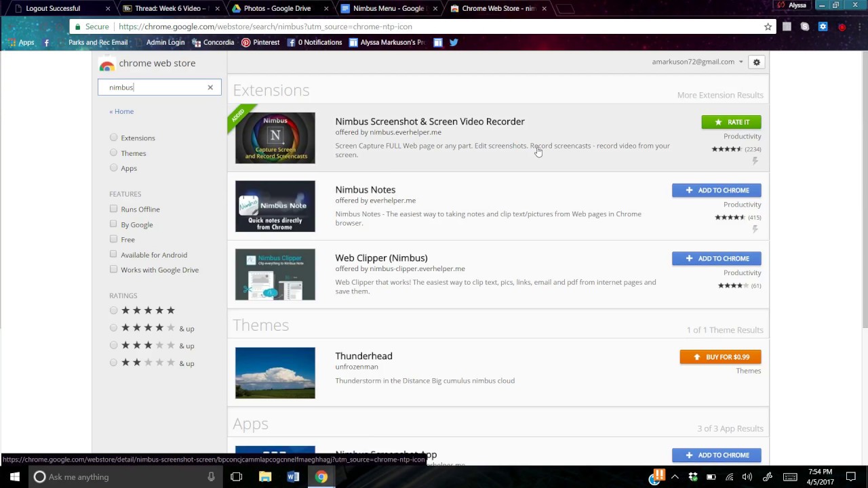Open Word from the taskbar
Viewport: 868px width, 488px height.
pyautogui.click(x=293, y=476)
